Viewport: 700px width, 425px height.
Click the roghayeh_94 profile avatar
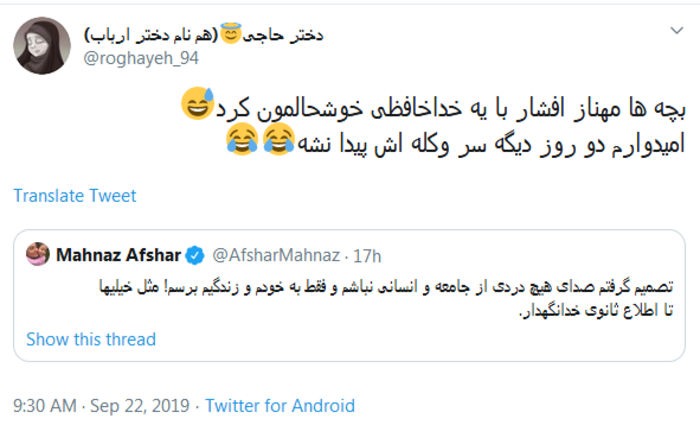coord(40,45)
